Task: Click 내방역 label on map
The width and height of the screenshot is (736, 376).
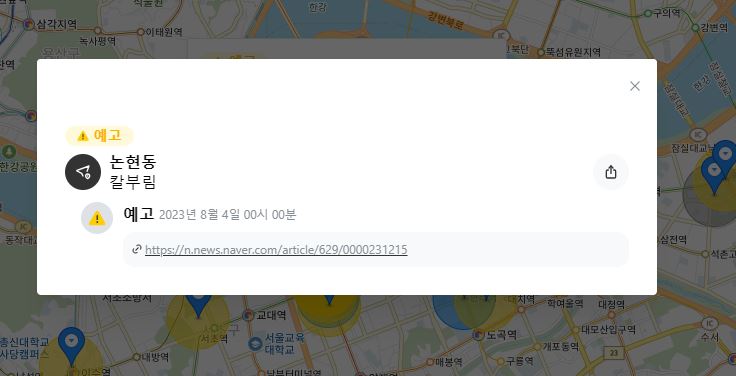Action: coord(155,357)
